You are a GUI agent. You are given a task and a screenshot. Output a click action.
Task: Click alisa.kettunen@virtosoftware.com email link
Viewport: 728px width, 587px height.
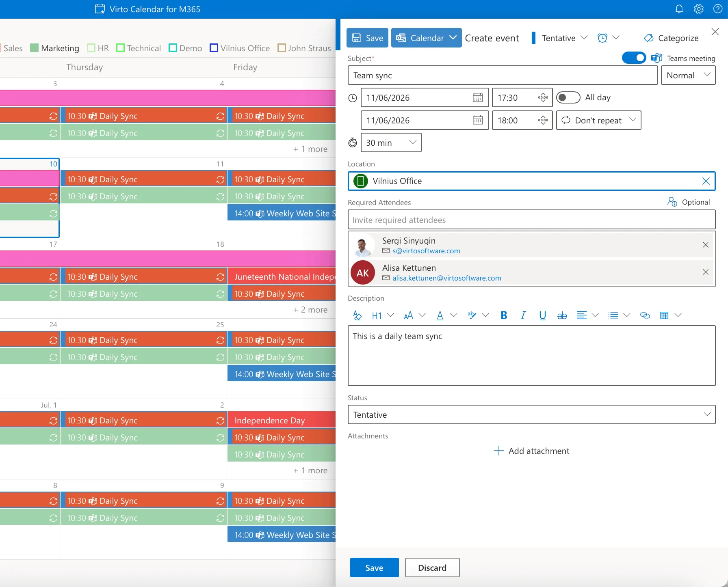[x=446, y=278]
